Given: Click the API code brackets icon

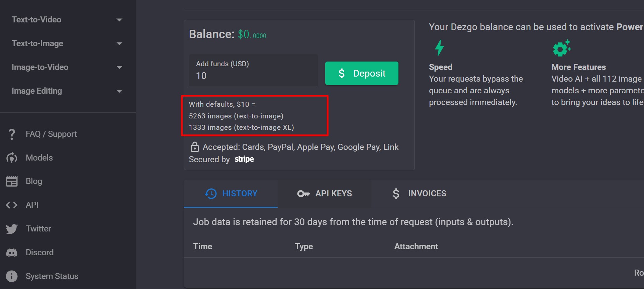Looking at the screenshot, I should [12, 205].
